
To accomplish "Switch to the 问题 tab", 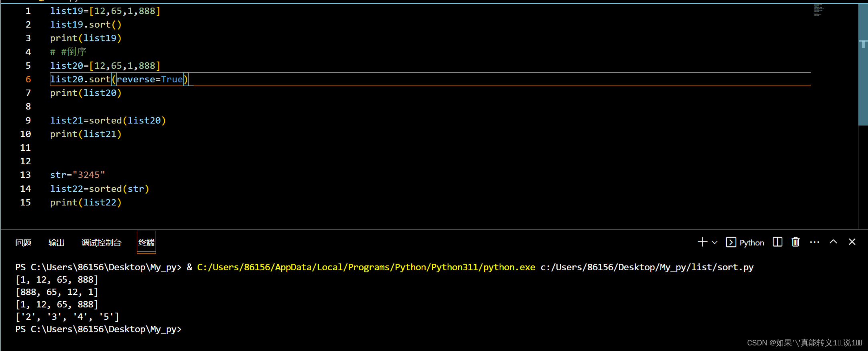I will 23,243.
